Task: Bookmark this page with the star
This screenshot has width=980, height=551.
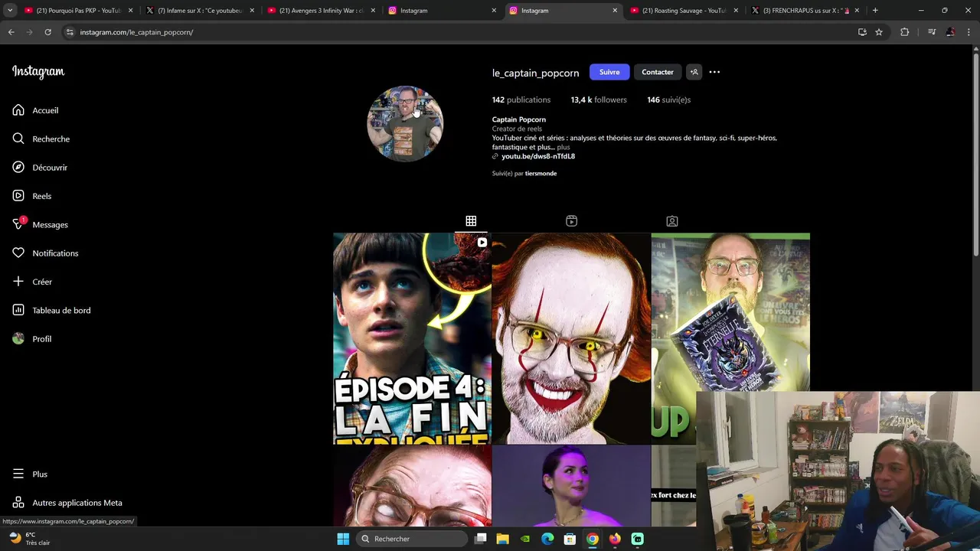Action: [x=879, y=32]
